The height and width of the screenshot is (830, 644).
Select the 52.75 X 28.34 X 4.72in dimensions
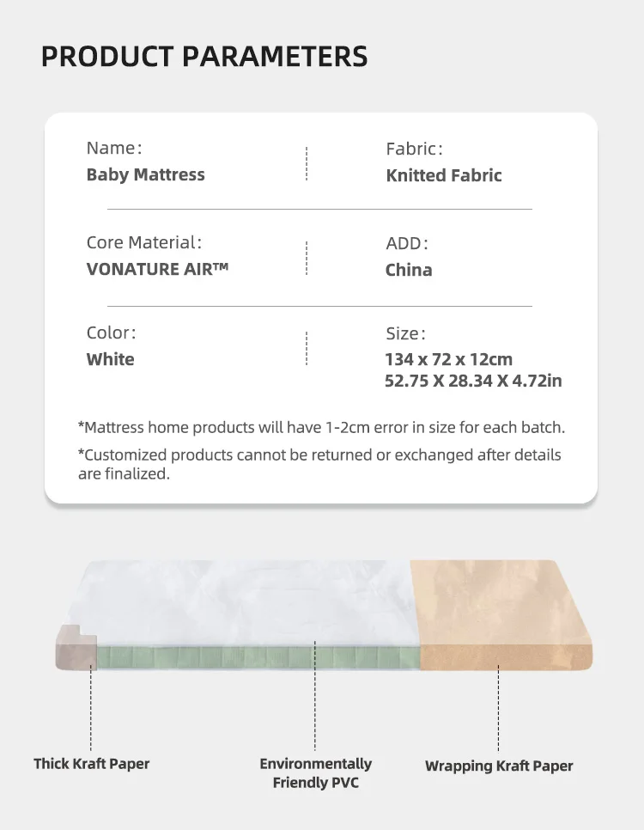pos(473,380)
